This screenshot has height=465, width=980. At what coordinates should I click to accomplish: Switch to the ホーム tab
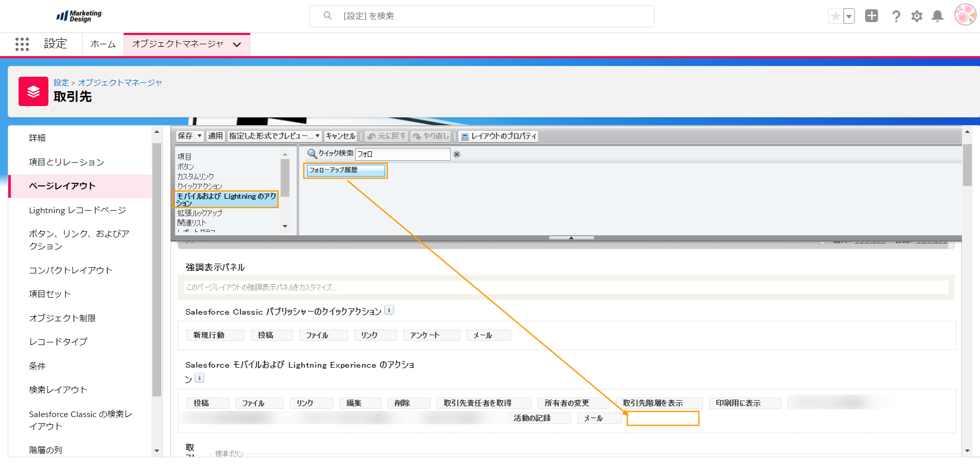pos(103,44)
